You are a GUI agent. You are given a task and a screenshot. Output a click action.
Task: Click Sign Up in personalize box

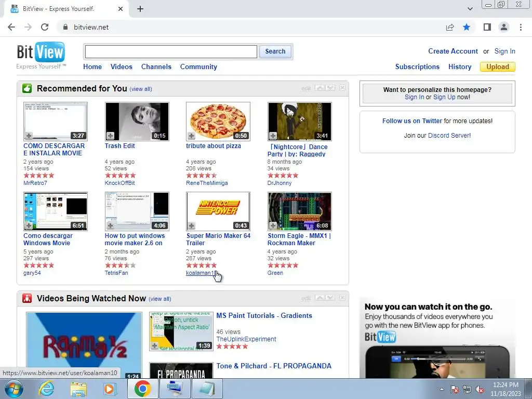click(x=444, y=97)
